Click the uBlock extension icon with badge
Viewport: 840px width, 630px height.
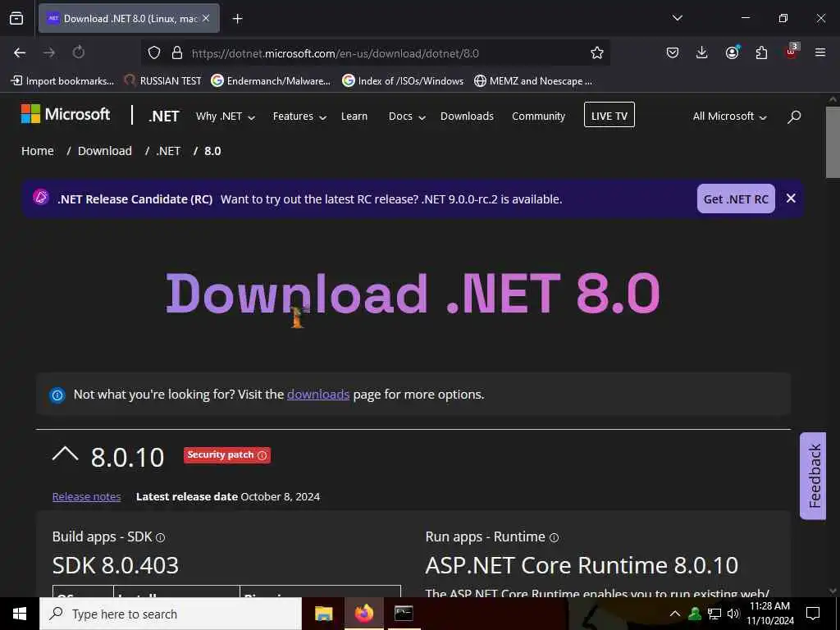[x=792, y=52]
